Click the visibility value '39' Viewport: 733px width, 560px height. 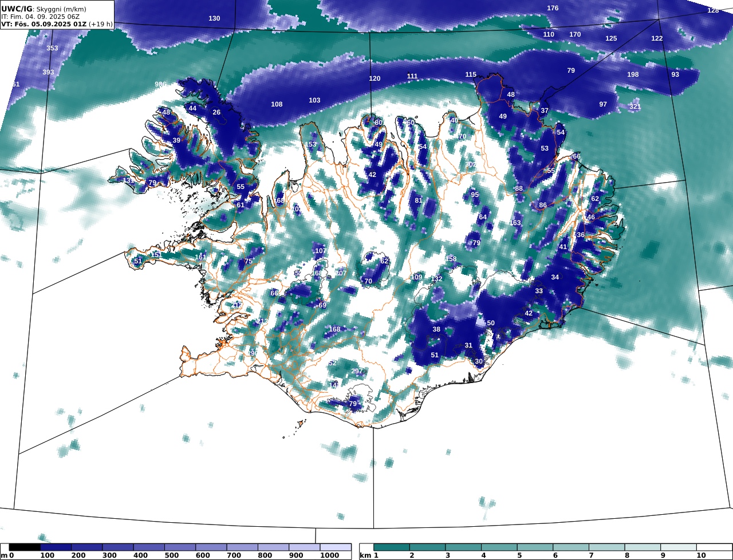pos(176,140)
